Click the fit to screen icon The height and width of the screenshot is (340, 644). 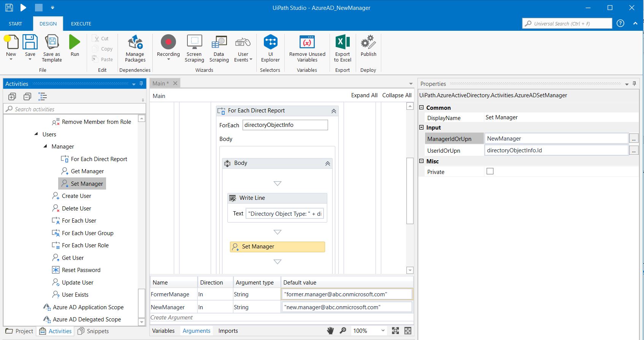tap(395, 331)
